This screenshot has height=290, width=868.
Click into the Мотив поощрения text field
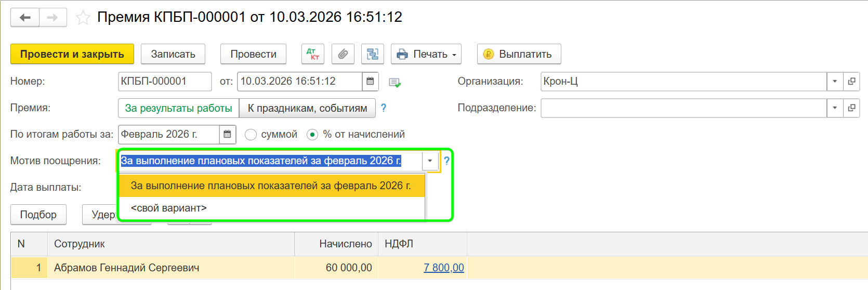point(270,161)
